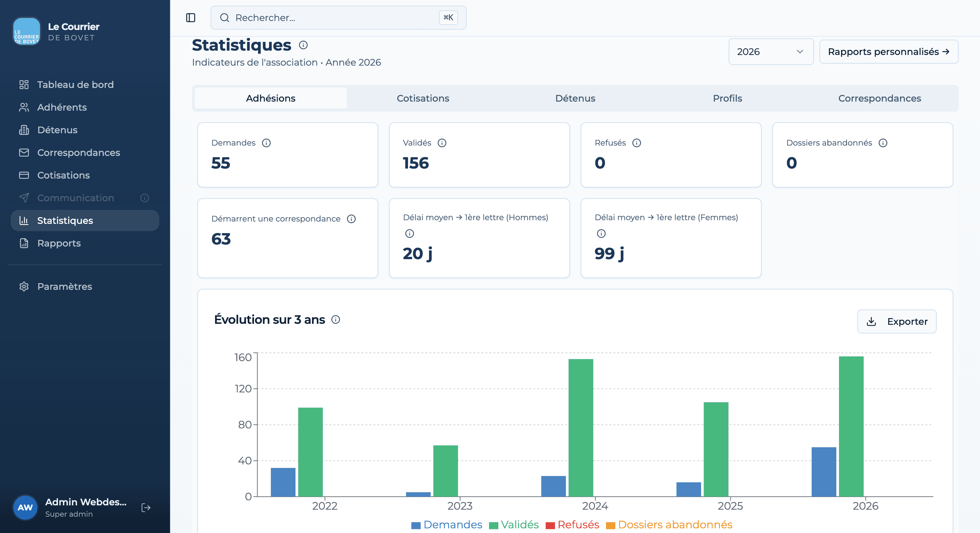Viewport: 980px width, 533px height.
Task: Click the Validés value 156
Action: (415, 163)
